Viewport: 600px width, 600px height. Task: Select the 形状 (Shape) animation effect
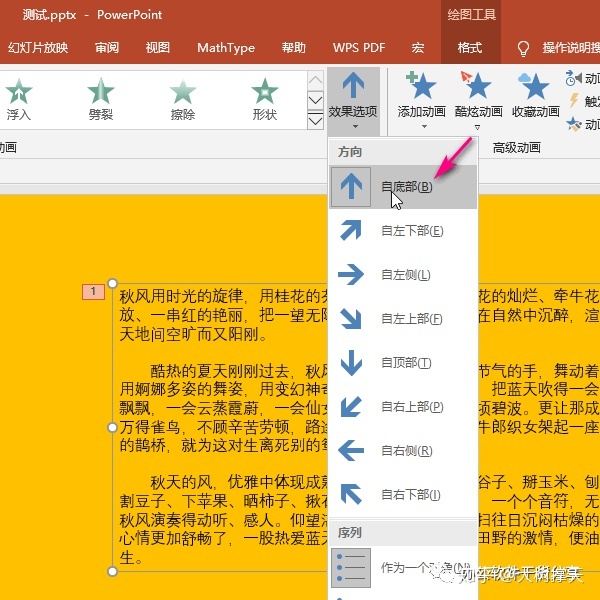[264, 99]
